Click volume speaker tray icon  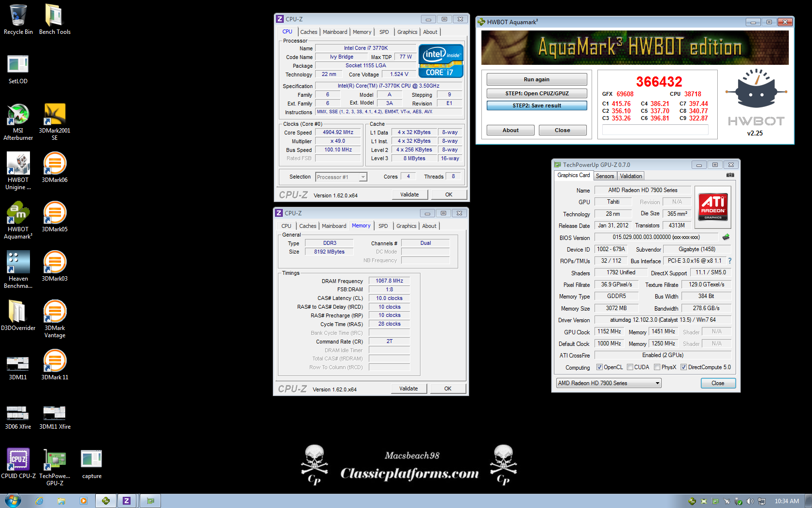(750, 501)
